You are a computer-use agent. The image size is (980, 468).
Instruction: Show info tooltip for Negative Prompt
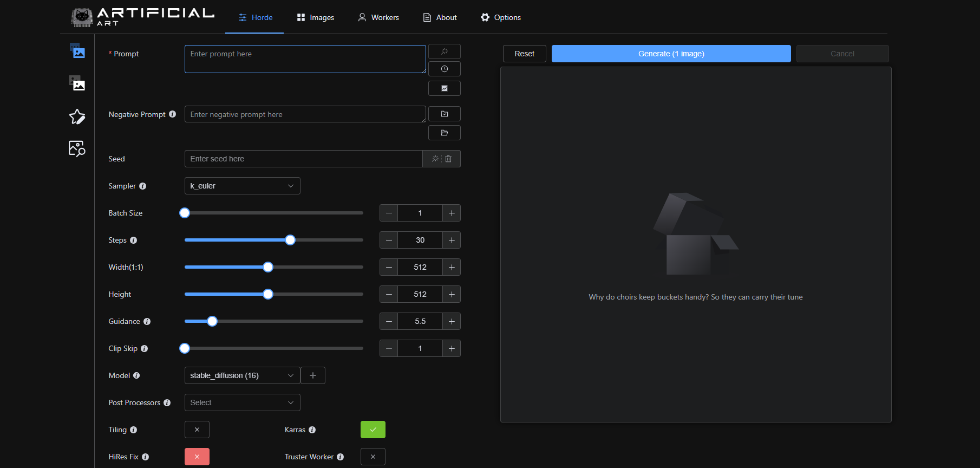tap(173, 114)
